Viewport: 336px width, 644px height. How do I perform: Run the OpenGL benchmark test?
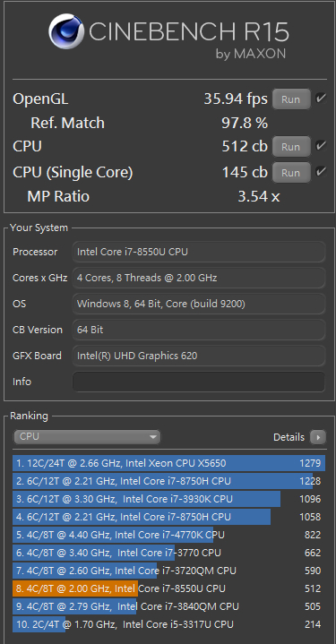point(291,99)
